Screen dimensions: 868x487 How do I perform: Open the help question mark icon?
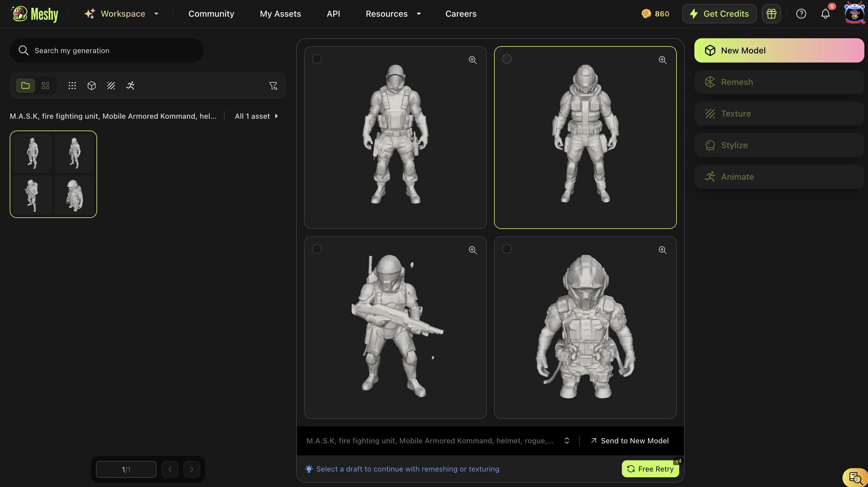pos(801,14)
